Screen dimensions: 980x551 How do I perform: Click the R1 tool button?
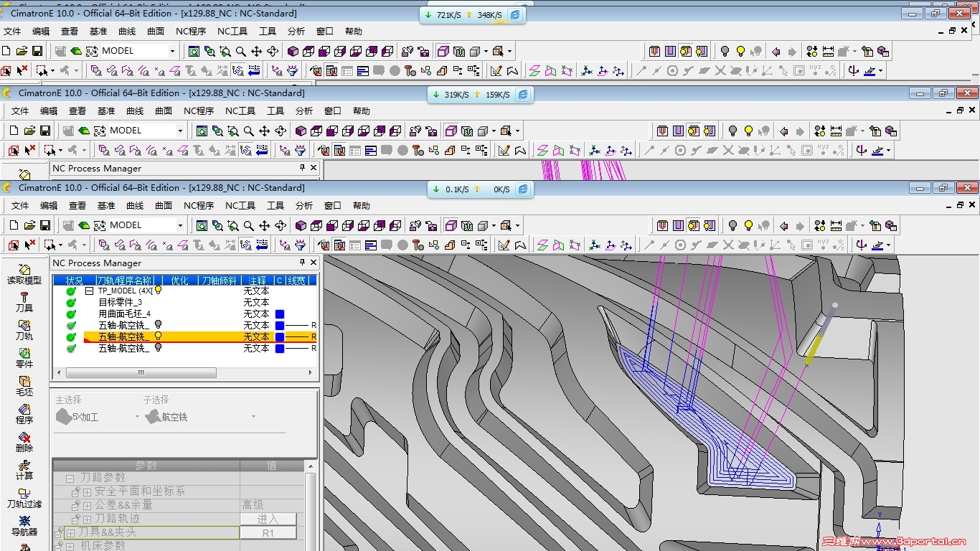tap(268, 532)
